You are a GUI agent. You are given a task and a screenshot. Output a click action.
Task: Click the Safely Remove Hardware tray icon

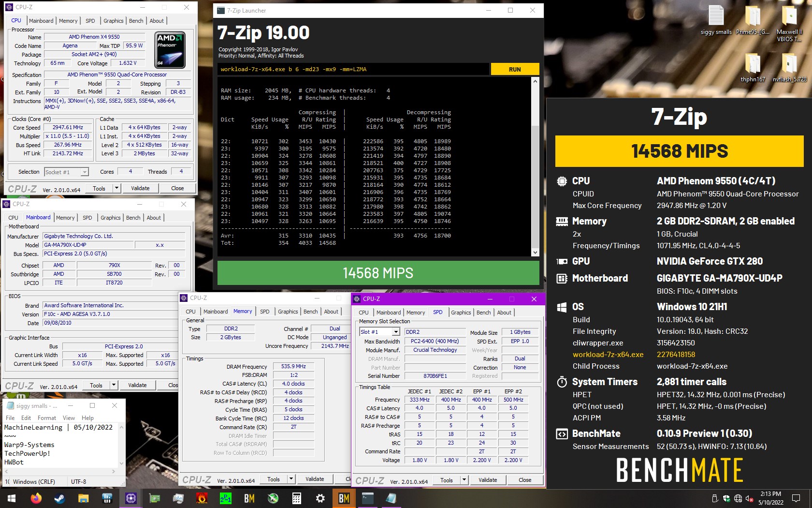715,498
